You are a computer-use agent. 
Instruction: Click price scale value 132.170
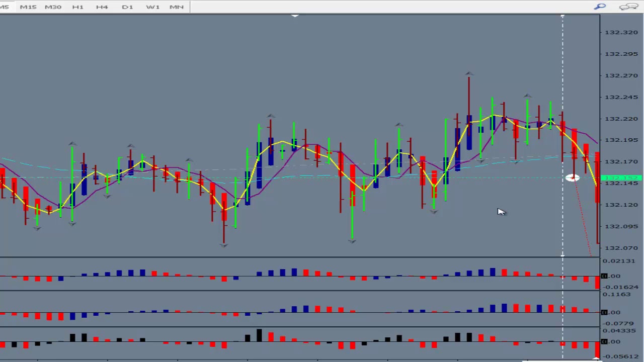[621, 161]
